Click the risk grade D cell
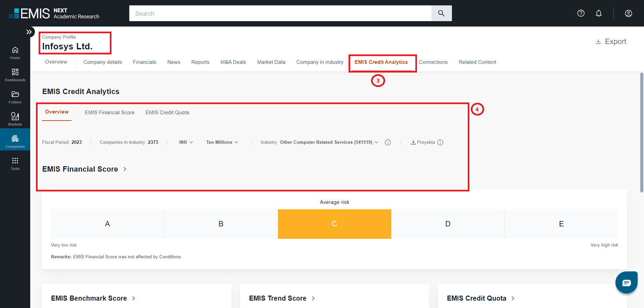Screen dimensions: 644x308 pos(448,224)
